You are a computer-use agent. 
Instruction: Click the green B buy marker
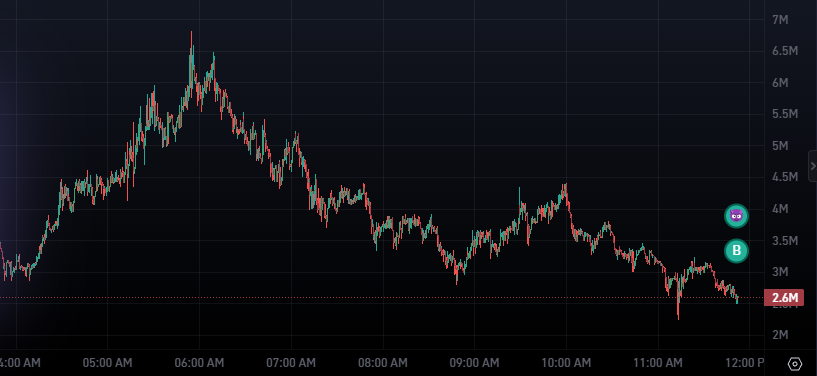click(x=736, y=250)
